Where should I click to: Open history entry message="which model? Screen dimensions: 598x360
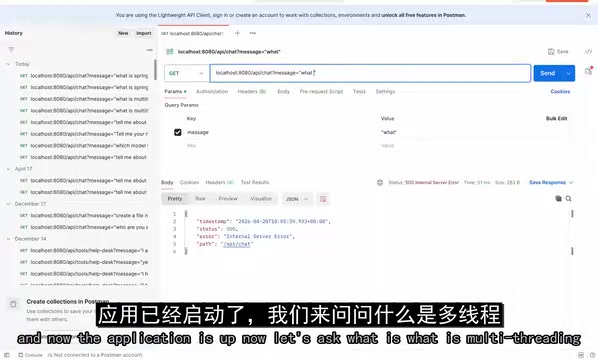click(84, 146)
